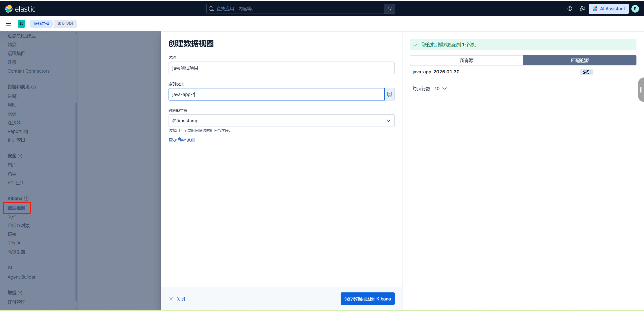Click the user avatar E icon

coord(635,9)
